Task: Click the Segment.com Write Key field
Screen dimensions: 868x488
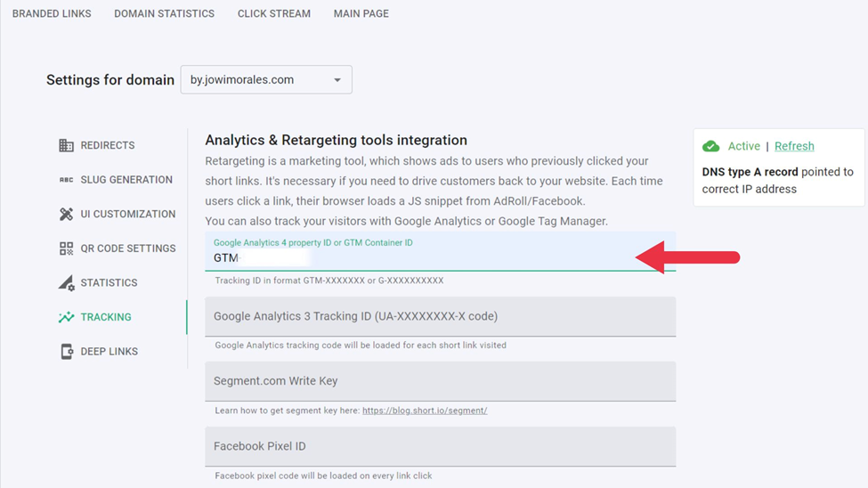Action: 440,381
